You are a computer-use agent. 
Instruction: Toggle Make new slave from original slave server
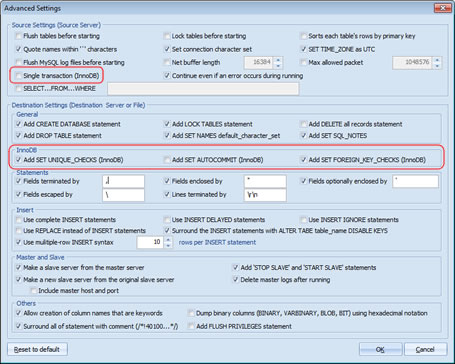(x=18, y=280)
